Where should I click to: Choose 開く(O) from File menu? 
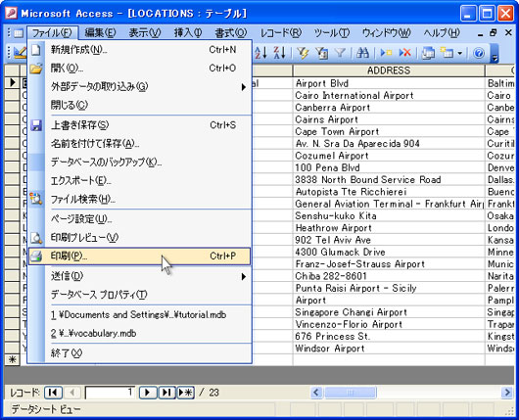pyautogui.click(x=139, y=69)
